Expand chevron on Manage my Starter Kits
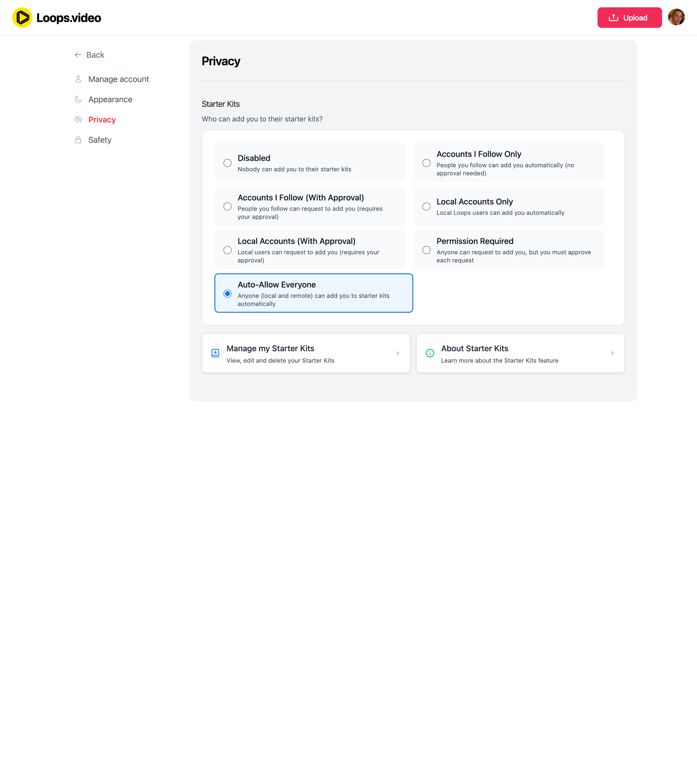This screenshot has height=784, width=697. (398, 353)
